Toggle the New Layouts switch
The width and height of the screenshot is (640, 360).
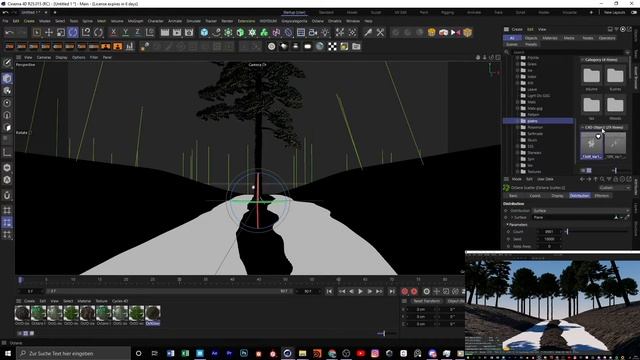tap(634, 13)
